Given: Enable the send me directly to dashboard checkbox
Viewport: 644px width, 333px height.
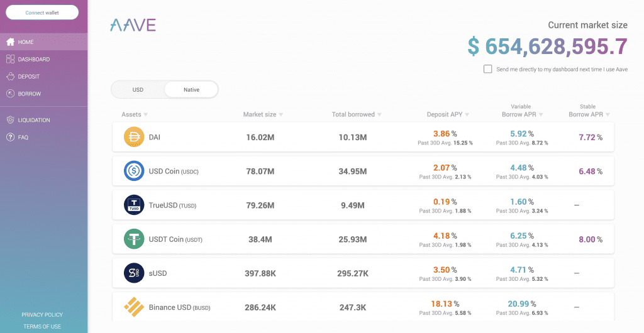Looking at the screenshot, I should point(487,69).
